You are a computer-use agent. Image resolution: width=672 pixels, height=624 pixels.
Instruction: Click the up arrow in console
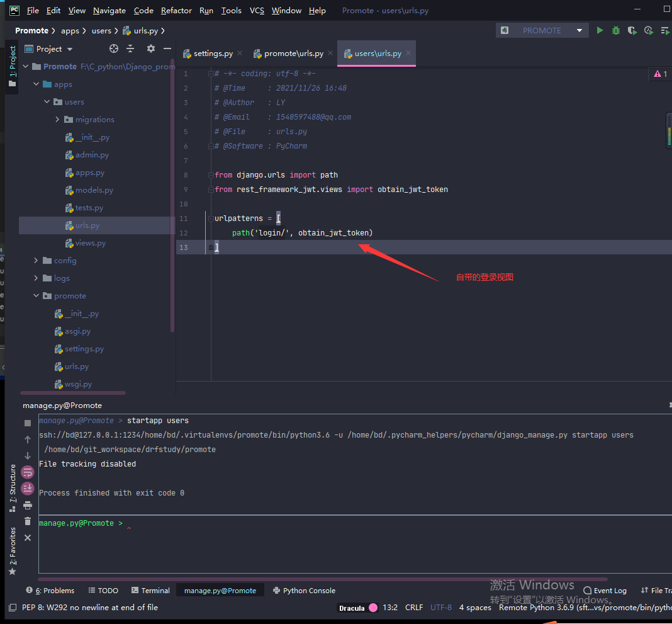(x=28, y=440)
